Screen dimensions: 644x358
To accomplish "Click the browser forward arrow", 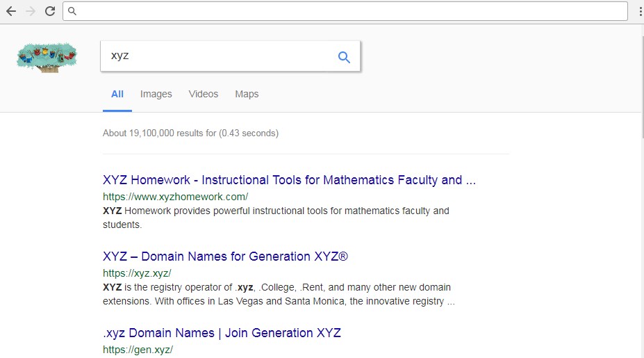I will pyautogui.click(x=31, y=11).
